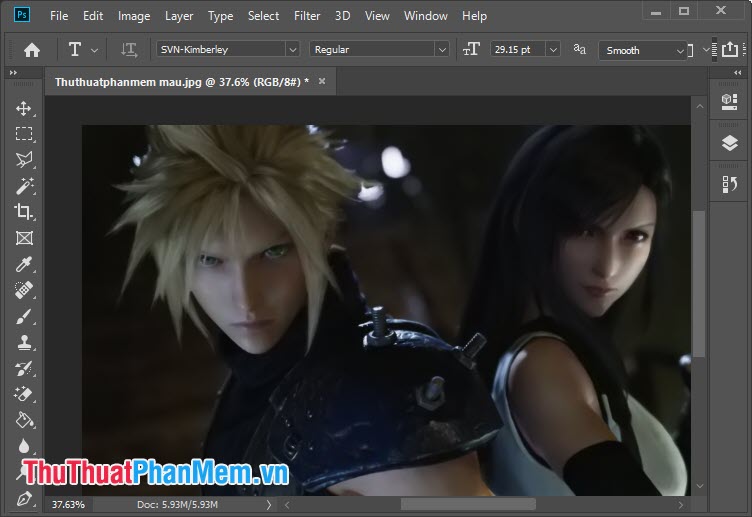Open the Filter menu
The image size is (752, 517).
(x=307, y=16)
